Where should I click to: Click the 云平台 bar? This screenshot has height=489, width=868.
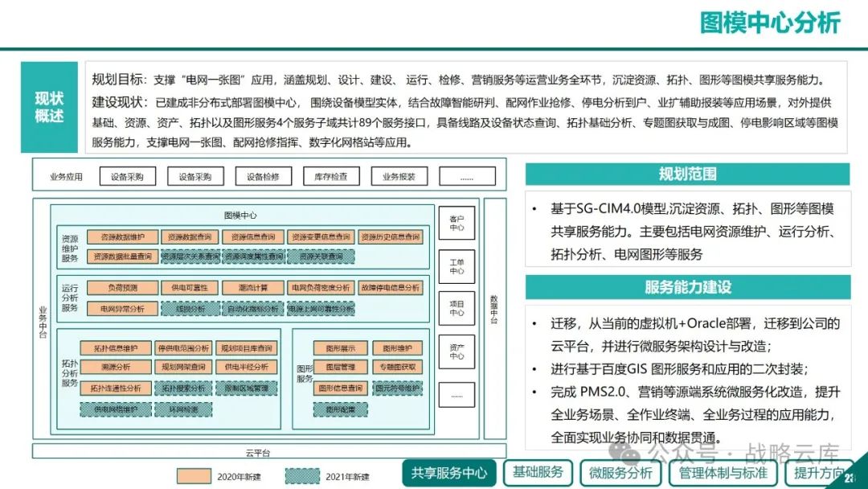[269, 451]
